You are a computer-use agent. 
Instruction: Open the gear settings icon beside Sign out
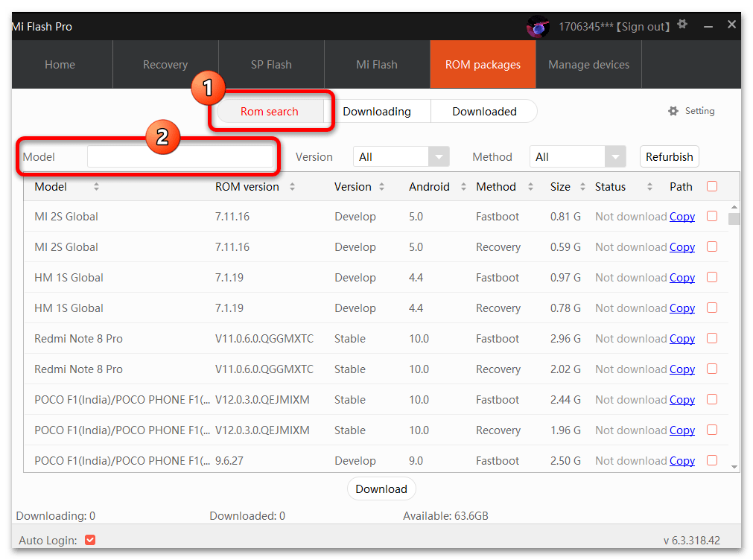[x=682, y=24]
